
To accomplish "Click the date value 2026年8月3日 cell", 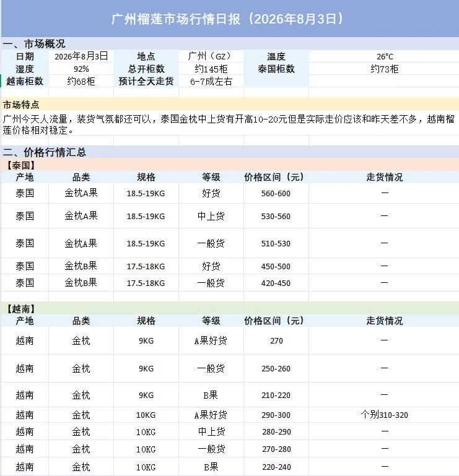I will pyautogui.click(x=81, y=56).
